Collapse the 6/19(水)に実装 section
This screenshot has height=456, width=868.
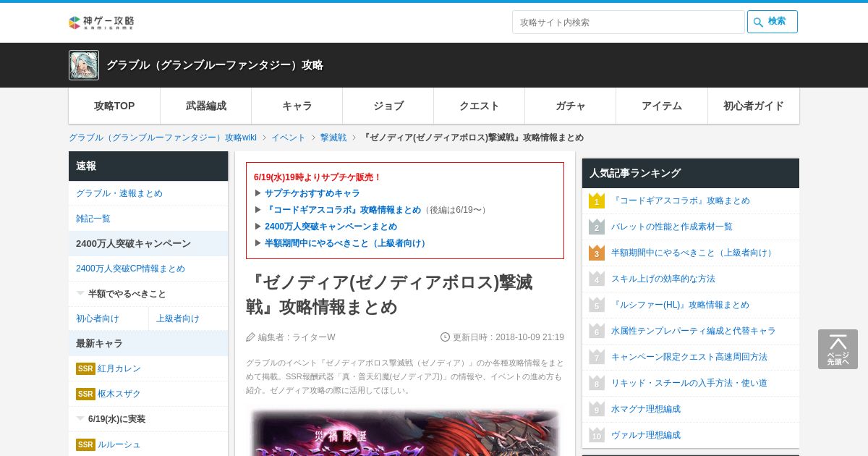[x=148, y=419]
